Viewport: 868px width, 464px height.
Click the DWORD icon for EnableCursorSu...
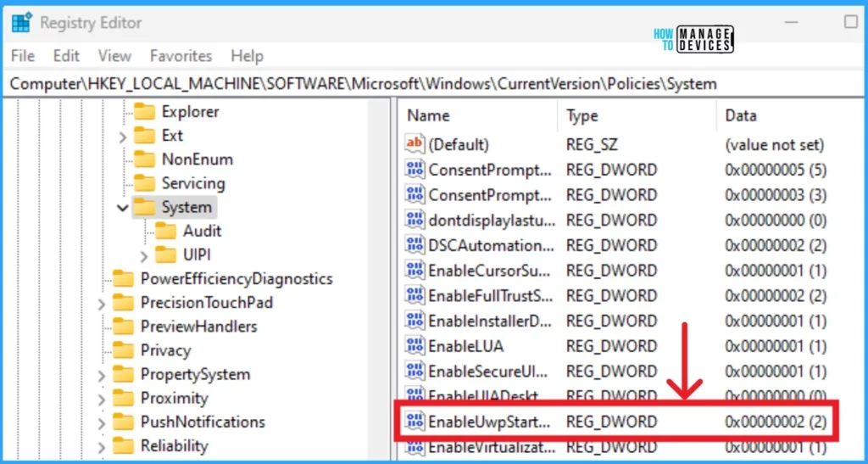point(415,270)
